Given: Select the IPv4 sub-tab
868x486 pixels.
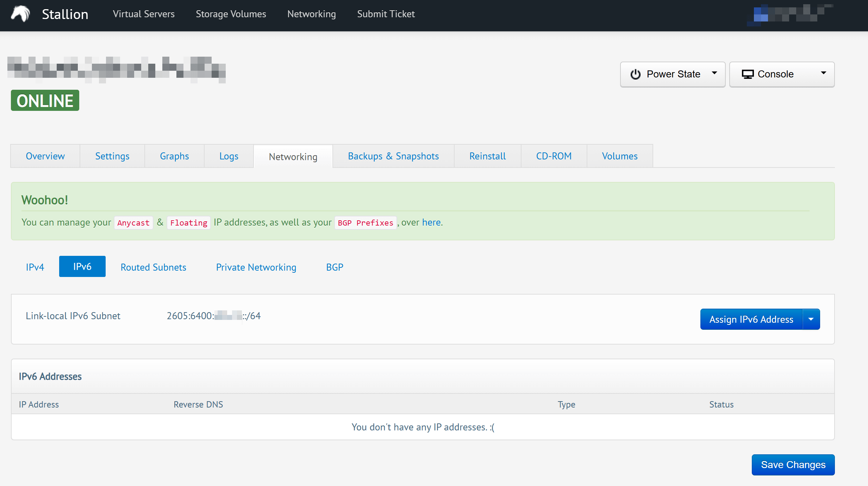Looking at the screenshot, I should (x=35, y=267).
